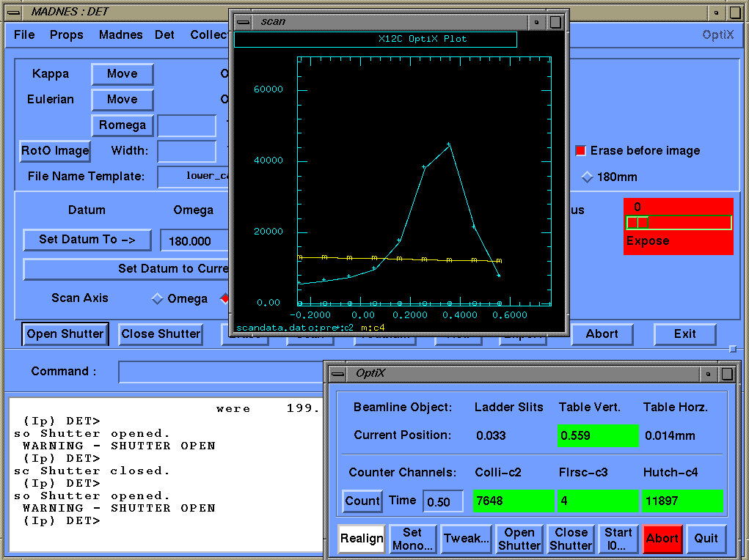Screen dimensions: 749x560
Task: Click Colli-c2 counter value 7648
Action: pos(514,501)
